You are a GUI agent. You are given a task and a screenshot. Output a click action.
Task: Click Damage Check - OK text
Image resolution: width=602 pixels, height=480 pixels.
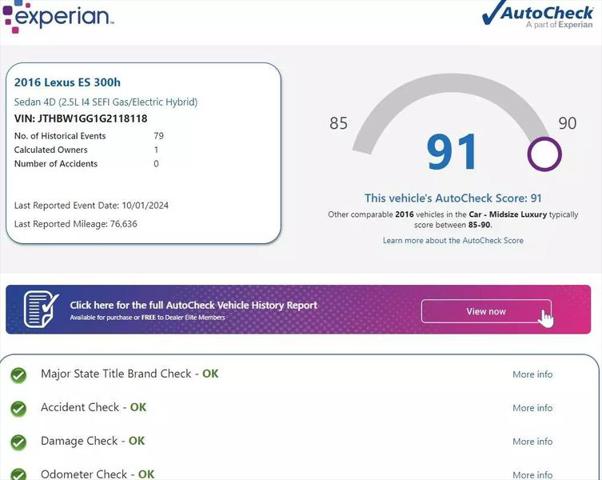93,441
